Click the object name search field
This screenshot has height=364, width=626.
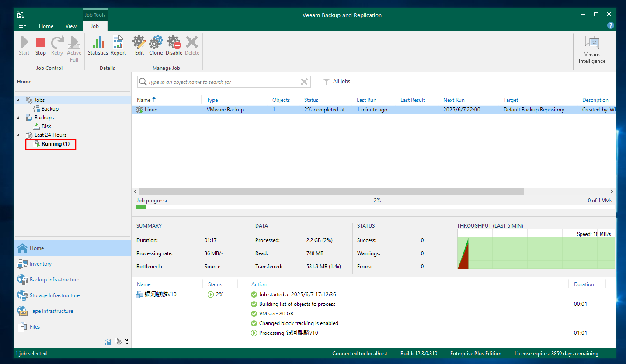223,82
